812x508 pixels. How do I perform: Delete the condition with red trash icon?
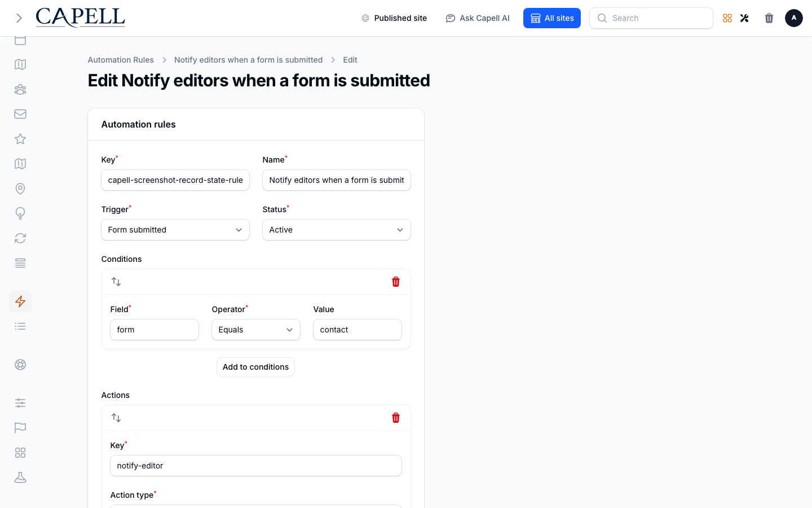396,282
